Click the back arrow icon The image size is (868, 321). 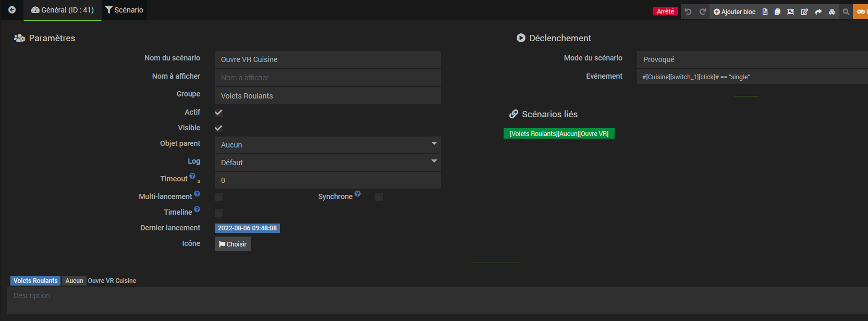tap(12, 10)
